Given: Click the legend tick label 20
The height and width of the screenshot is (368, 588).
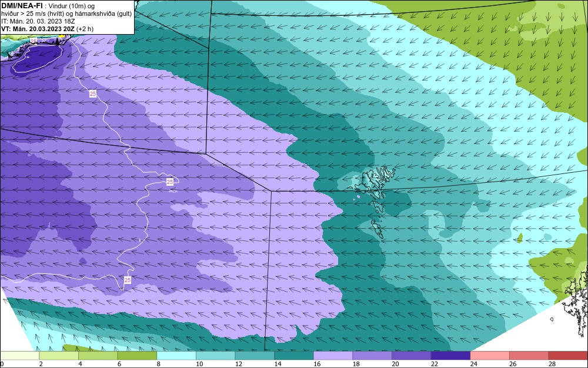Looking at the screenshot, I should 395,364.
